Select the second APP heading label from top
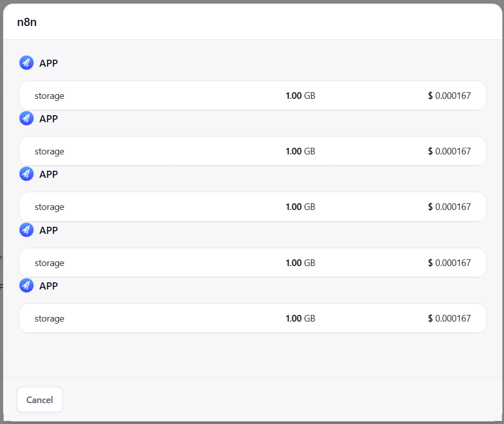The width and height of the screenshot is (504, 424). click(x=48, y=119)
